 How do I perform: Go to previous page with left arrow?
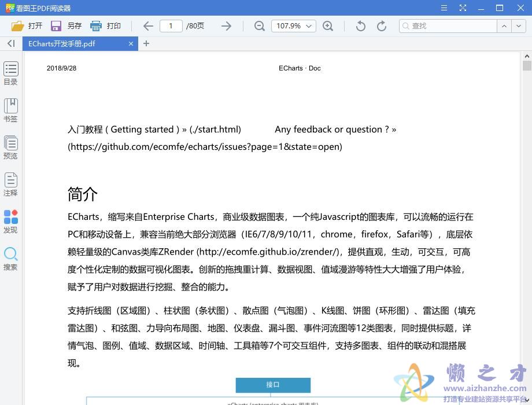(148, 26)
